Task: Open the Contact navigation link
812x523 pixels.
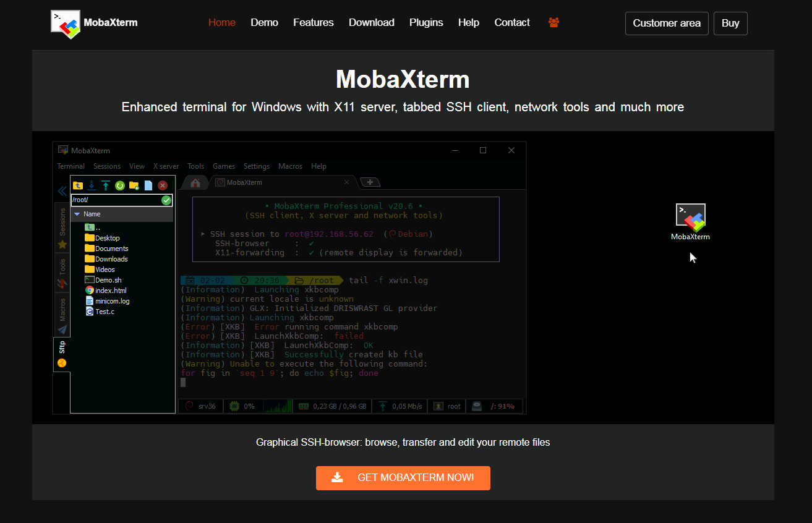Action: [x=512, y=22]
